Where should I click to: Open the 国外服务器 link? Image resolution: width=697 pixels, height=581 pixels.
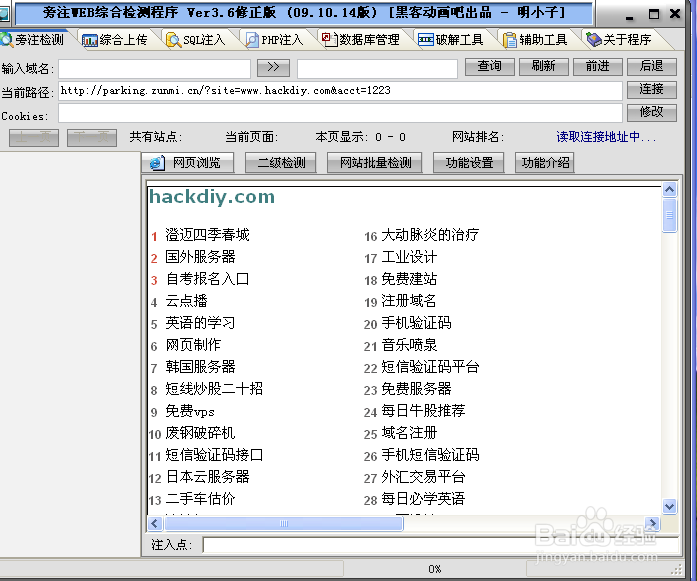coord(200,256)
